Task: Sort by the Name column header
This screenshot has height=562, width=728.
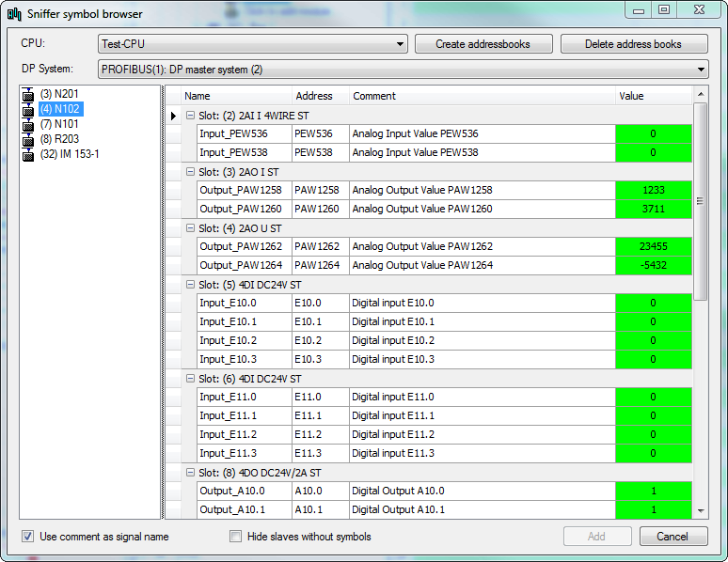Action: (x=236, y=96)
